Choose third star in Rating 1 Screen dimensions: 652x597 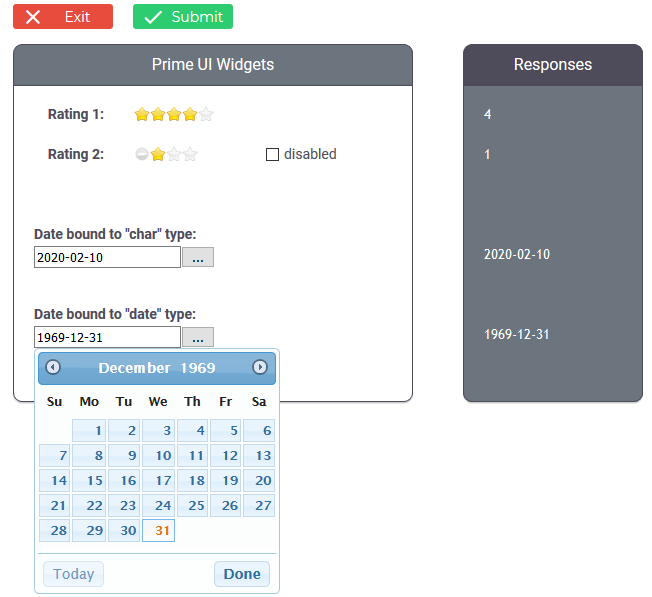click(x=174, y=114)
